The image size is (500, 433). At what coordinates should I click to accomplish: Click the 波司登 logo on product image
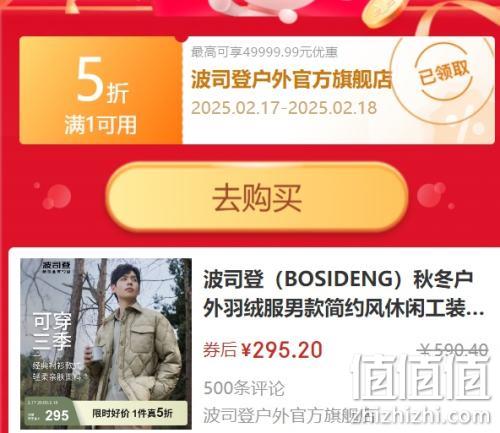56,267
